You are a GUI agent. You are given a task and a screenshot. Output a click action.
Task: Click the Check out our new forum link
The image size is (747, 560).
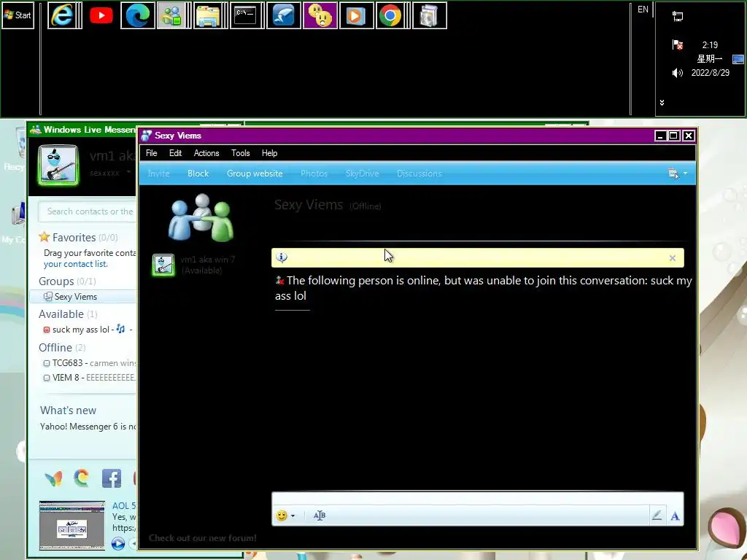203,538
